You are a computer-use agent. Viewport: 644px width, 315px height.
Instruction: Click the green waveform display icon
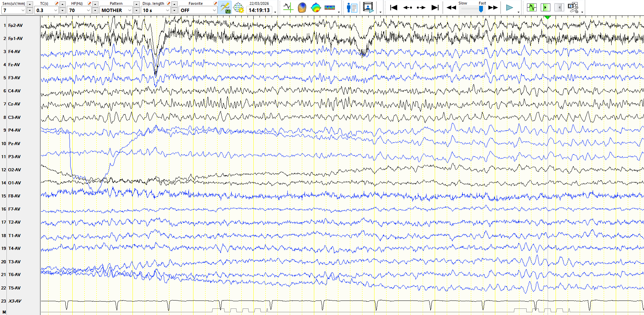531,8
